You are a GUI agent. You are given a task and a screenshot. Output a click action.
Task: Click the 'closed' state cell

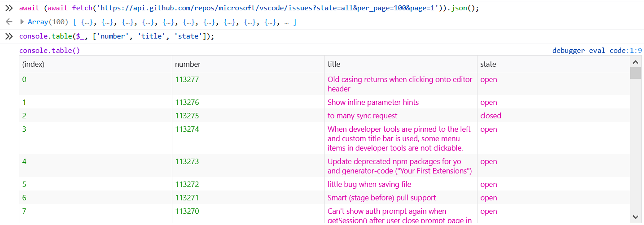click(x=491, y=116)
